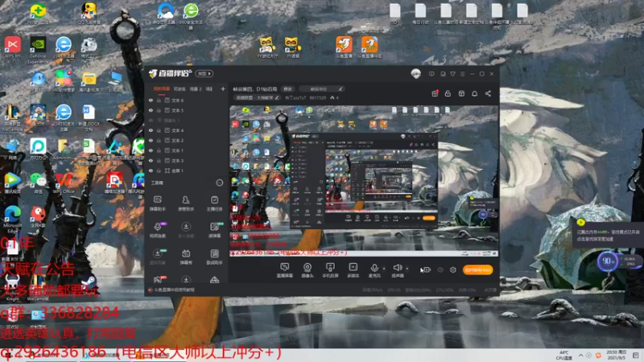The height and width of the screenshot is (362, 644).
Task: Open the gift box icon with red badge
Action: point(435,93)
